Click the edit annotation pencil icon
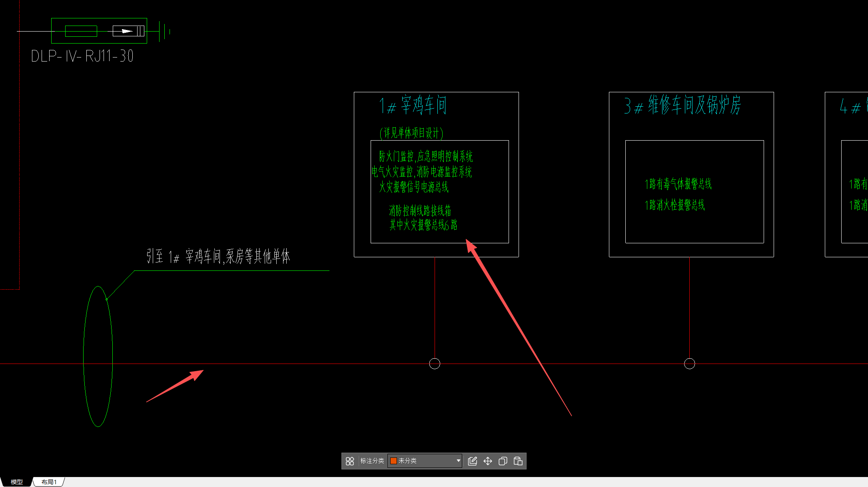The image size is (868, 487). click(x=472, y=461)
